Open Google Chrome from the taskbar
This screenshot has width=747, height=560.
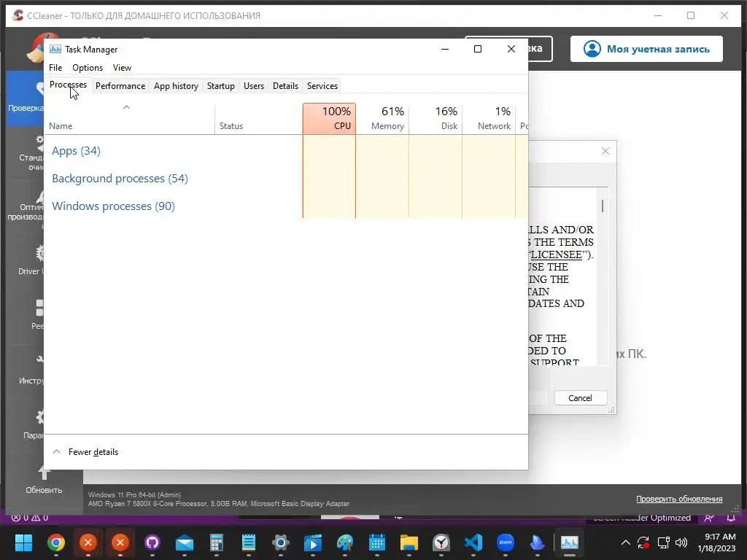[x=55, y=542]
